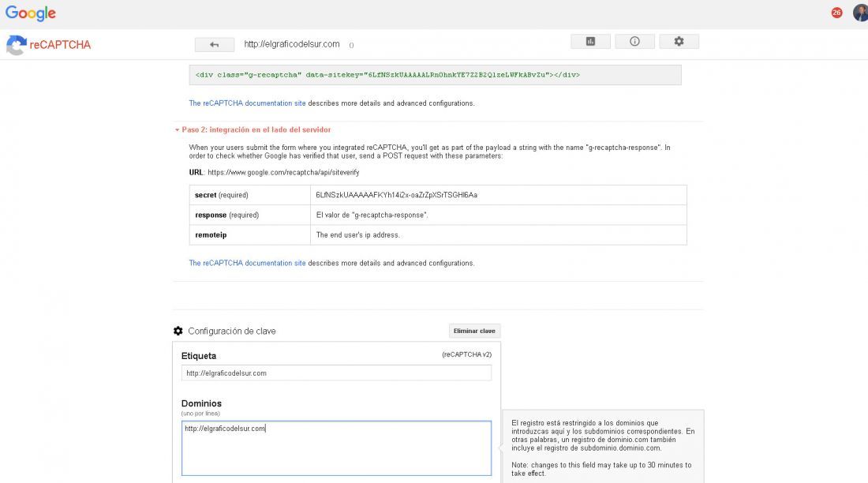Click the (reCAPTCHA v2) label
This screenshot has height=483, width=868.
click(x=466, y=354)
